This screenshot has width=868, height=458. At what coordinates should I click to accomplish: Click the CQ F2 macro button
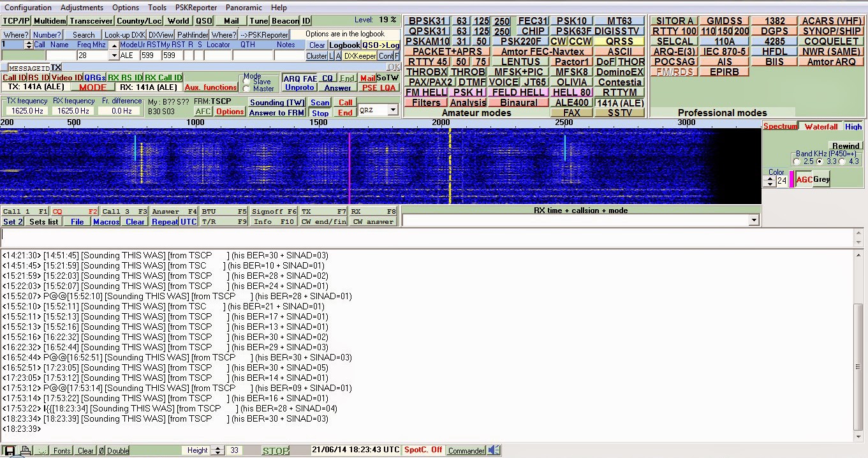75,211
